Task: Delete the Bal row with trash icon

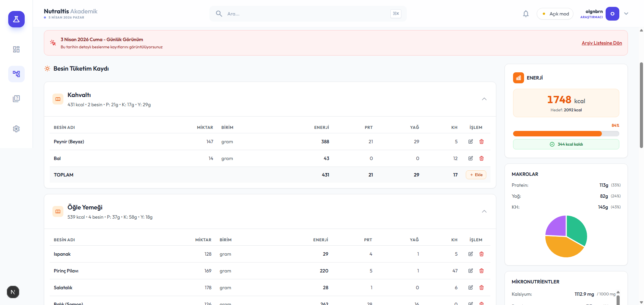Action: (x=482, y=158)
